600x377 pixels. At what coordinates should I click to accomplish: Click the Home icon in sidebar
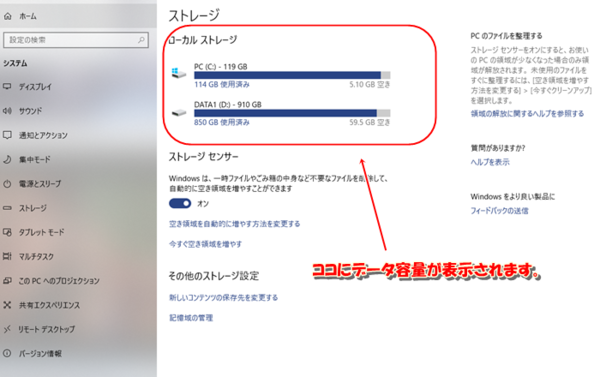tap(8, 16)
